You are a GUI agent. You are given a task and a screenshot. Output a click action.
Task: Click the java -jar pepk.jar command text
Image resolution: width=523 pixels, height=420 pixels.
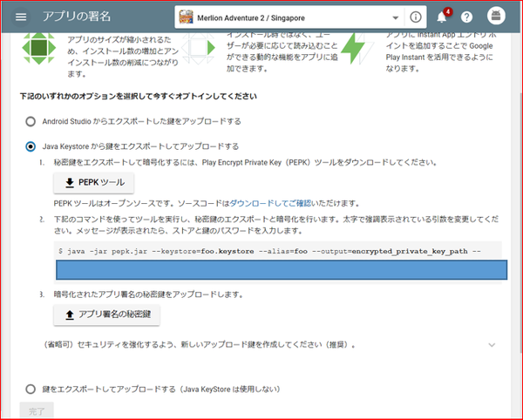tap(269, 251)
